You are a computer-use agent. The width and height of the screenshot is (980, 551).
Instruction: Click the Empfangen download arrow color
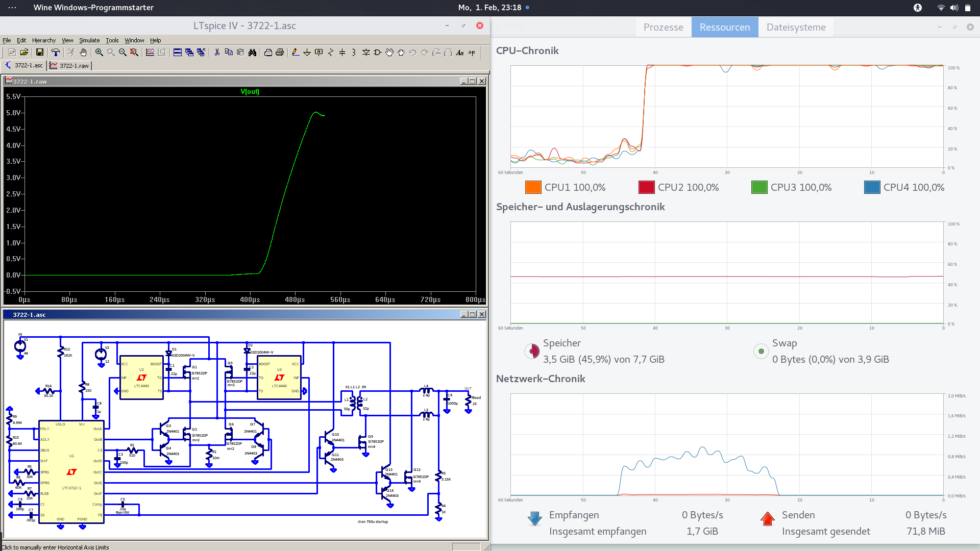(534, 518)
